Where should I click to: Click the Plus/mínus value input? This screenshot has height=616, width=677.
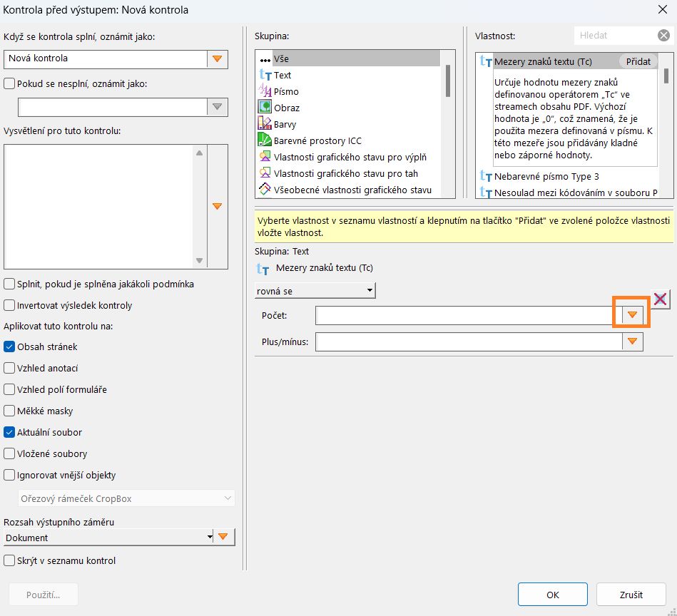coord(469,342)
